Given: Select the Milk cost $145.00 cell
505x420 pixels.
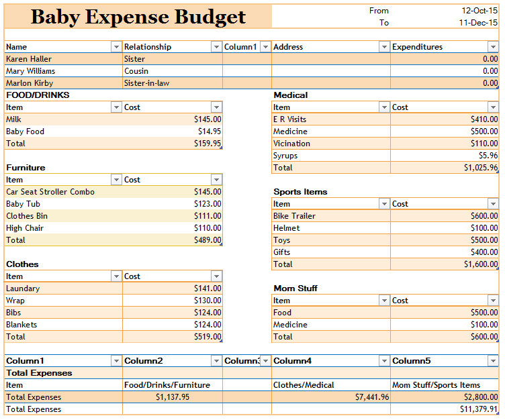Looking at the screenshot, I should (x=173, y=119).
